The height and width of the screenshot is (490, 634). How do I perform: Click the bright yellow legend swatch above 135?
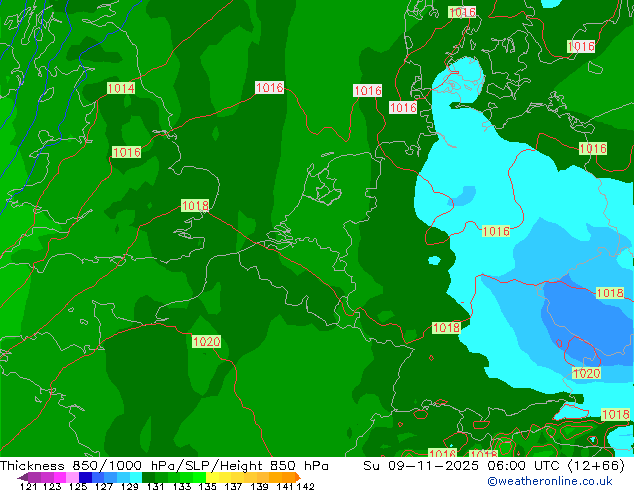pos(212,477)
